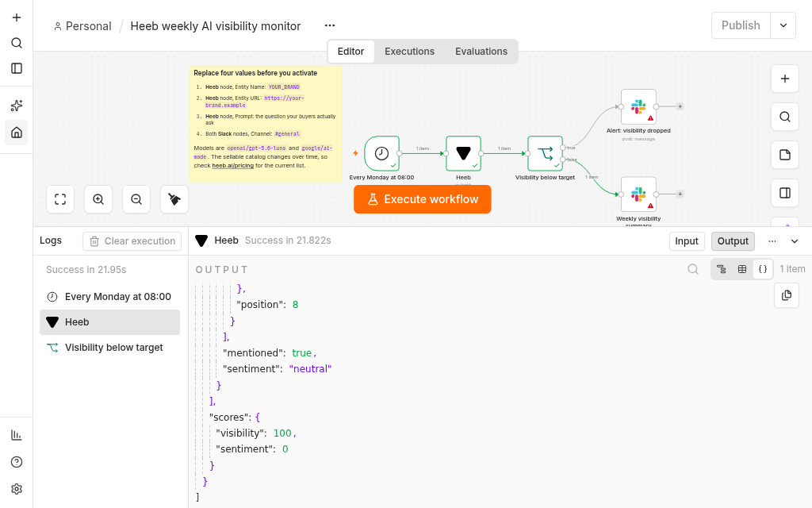Open the insights chart icon

(17, 436)
